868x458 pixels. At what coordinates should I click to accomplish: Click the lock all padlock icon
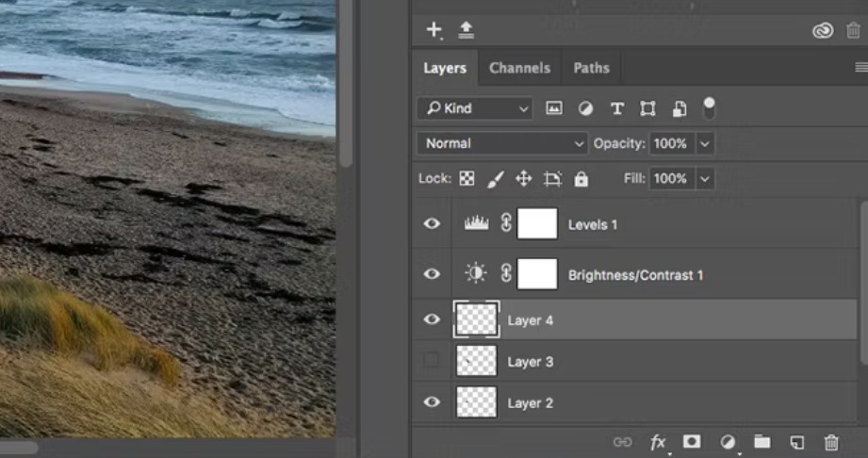tap(581, 178)
